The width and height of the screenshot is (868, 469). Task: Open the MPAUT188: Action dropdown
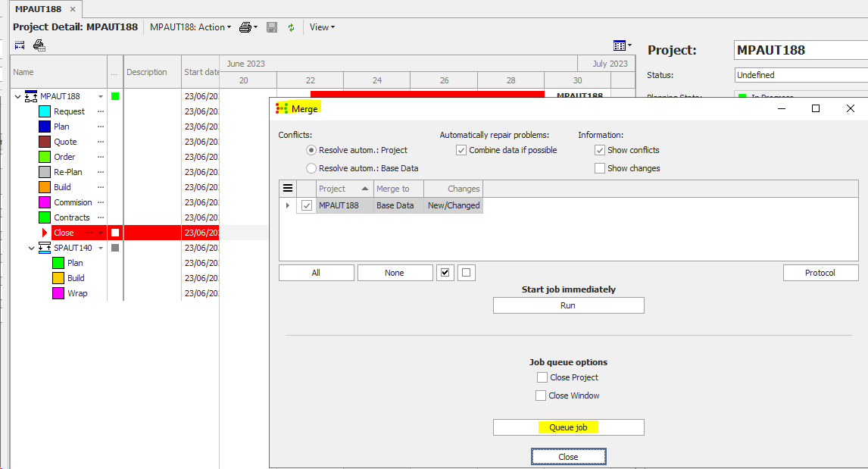(190, 27)
